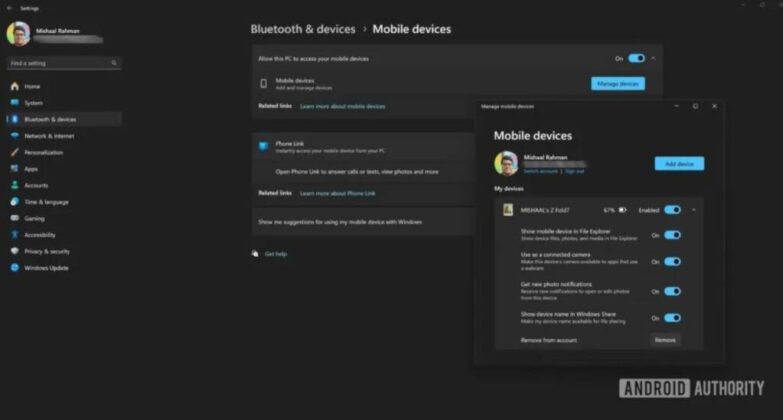Click Show me suggestions for mobile device row

(364, 222)
